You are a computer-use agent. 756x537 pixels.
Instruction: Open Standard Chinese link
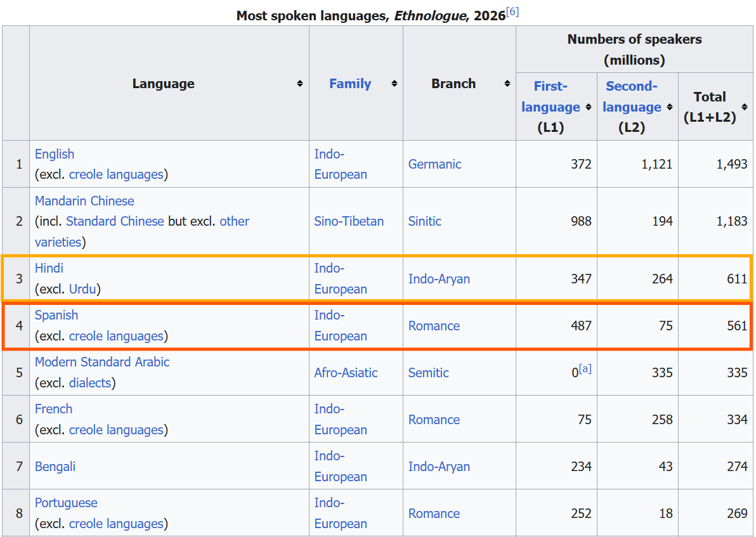point(115,221)
